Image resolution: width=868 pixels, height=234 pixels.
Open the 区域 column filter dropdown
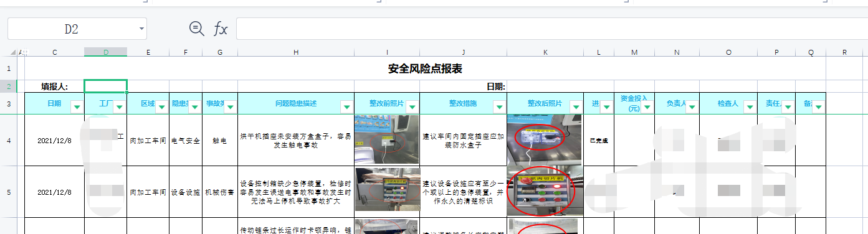(161, 107)
